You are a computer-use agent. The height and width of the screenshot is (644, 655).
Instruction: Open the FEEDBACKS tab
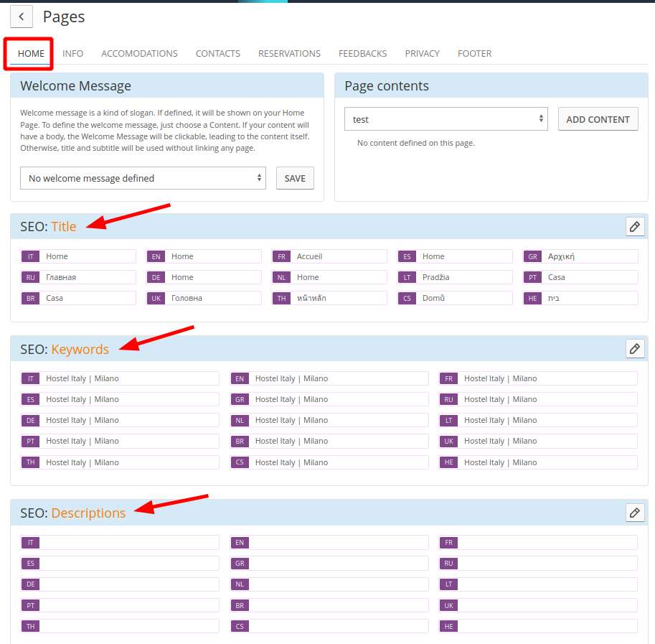(x=362, y=54)
